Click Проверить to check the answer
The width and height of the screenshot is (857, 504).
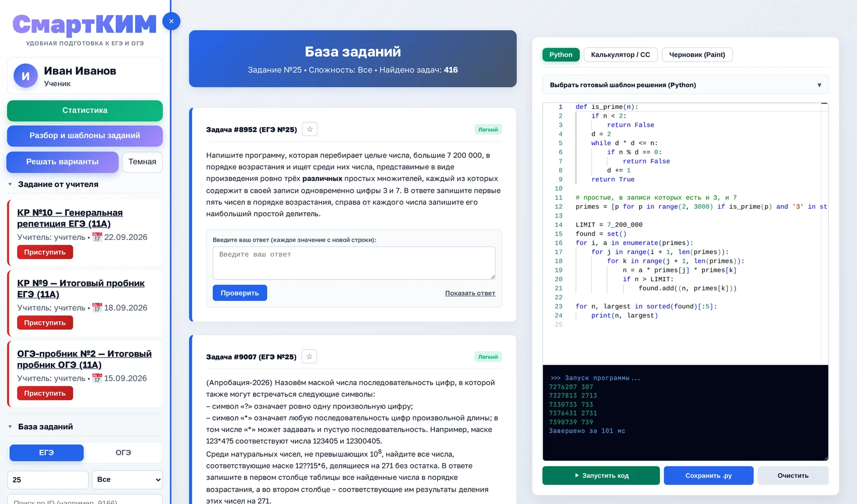coord(240,293)
